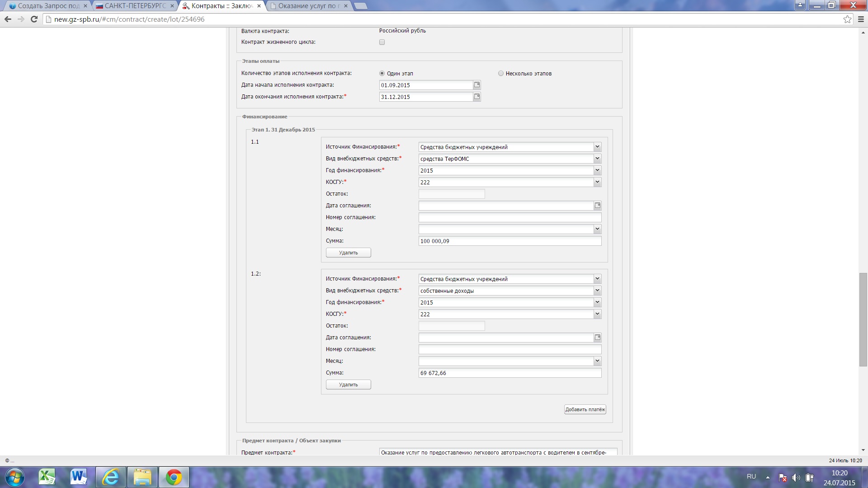Click Удалить button in section 1.1

[x=348, y=253]
